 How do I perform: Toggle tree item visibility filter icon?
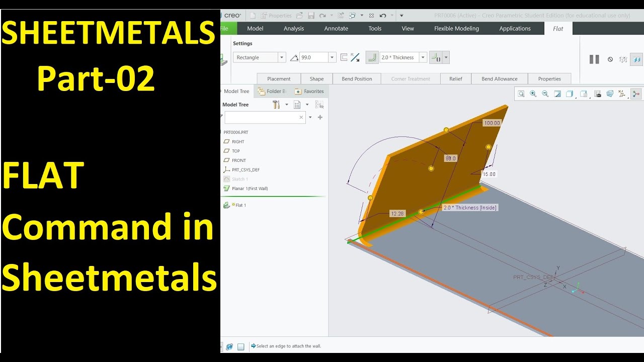tap(319, 105)
